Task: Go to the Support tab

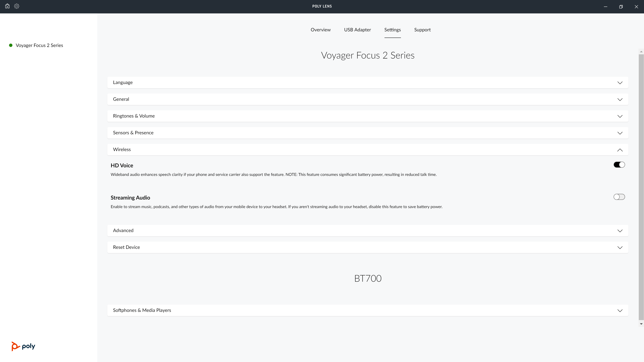Action: pyautogui.click(x=422, y=30)
